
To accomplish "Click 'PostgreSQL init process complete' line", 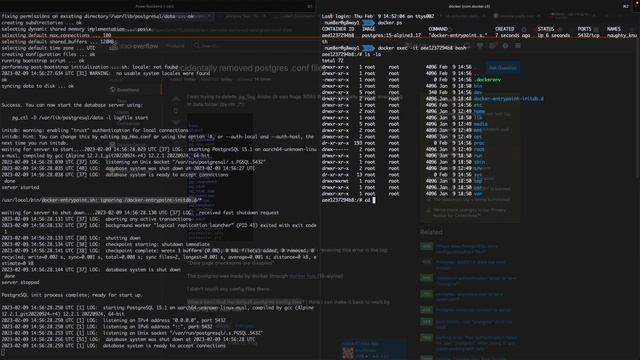I will pos(72,295).
